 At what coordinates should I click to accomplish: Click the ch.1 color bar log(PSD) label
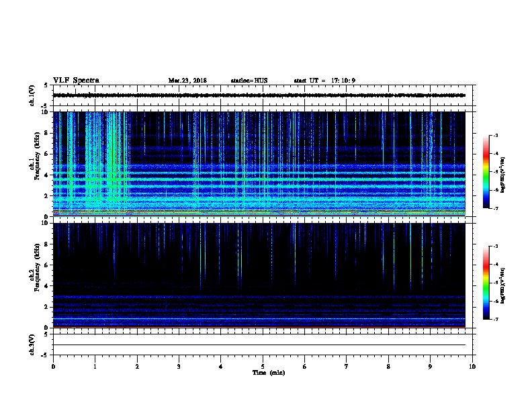point(503,175)
